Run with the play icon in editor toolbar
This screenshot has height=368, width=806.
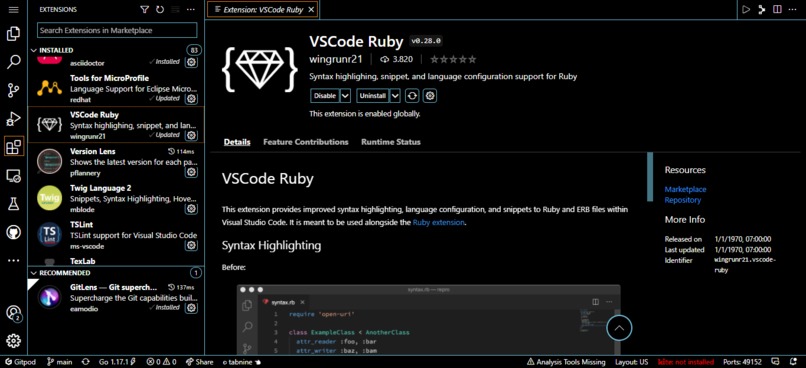point(746,9)
